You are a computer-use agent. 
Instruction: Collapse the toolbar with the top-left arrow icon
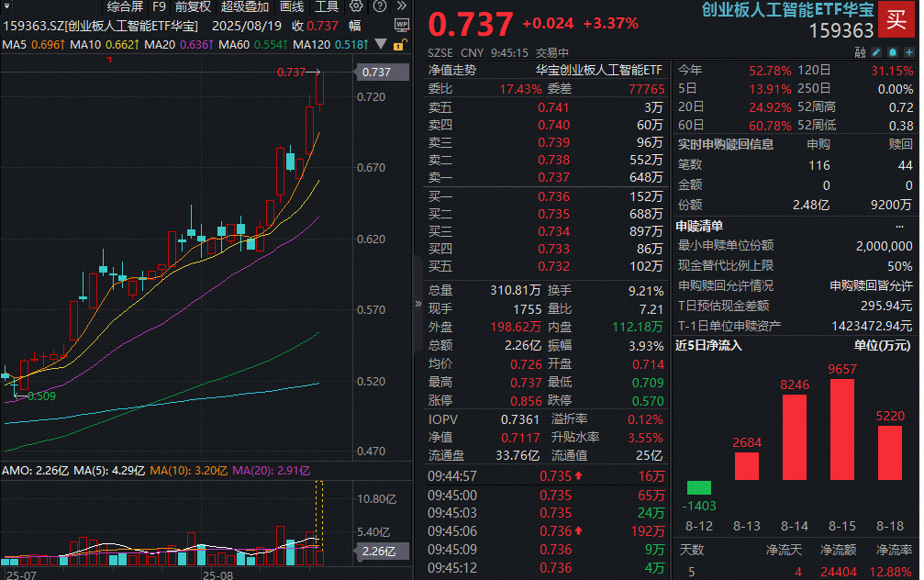(8, 7)
